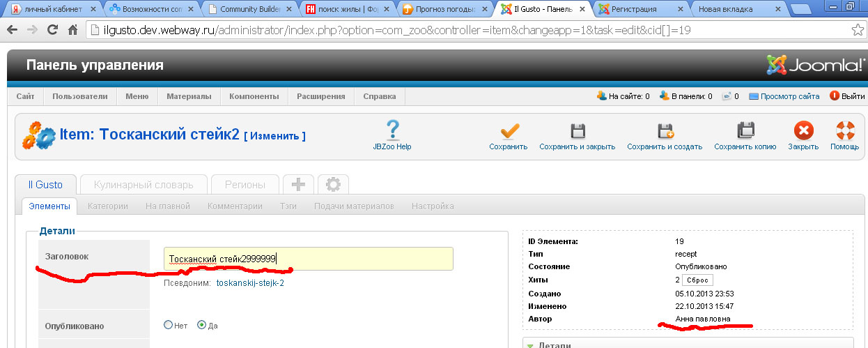This screenshot has height=348, width=868.
Task: Open JBZoo Help question mark icon
Action: (392, 130)
